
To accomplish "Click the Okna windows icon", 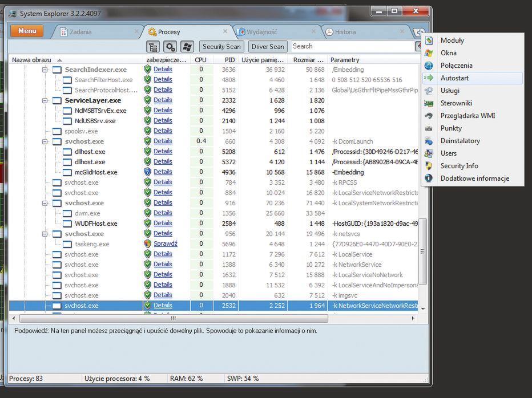I will (x=429, y=53).
